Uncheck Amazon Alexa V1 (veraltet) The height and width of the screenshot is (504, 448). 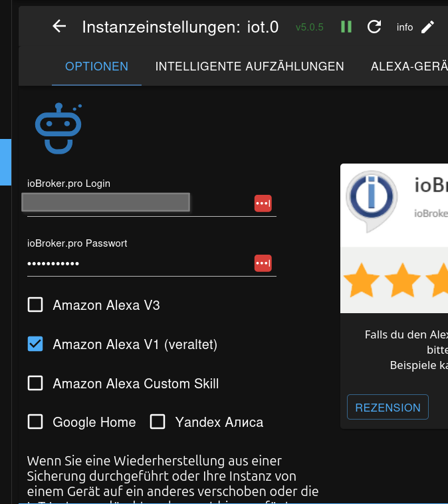tap(35, 344)
